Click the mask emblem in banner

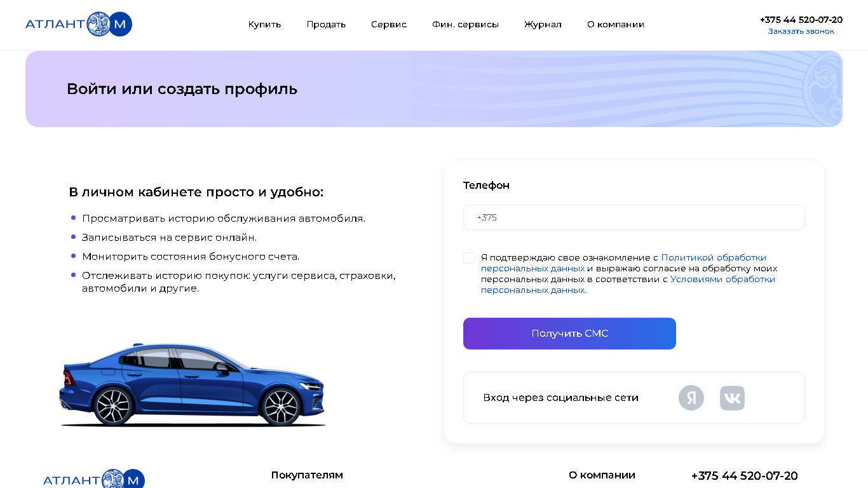[822, 89]
